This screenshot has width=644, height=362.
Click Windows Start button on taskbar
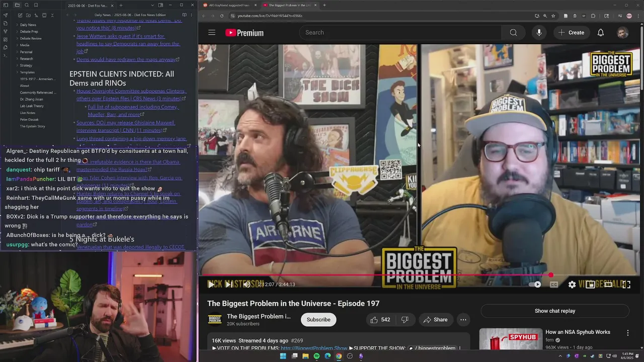tap(283, 356)
